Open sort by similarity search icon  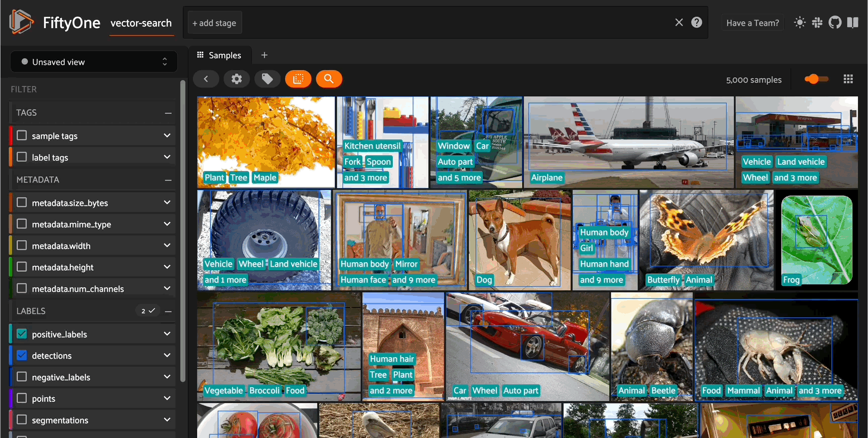tap(329, 79)
